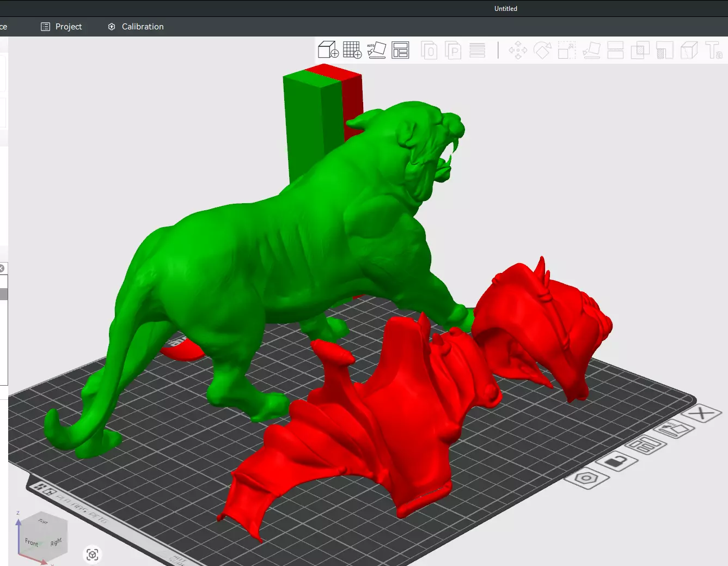Viewport: 728px width, 566px height.
Task: Click the Split to objects icon
Action: pyautogui.click(x=429, y=50)
